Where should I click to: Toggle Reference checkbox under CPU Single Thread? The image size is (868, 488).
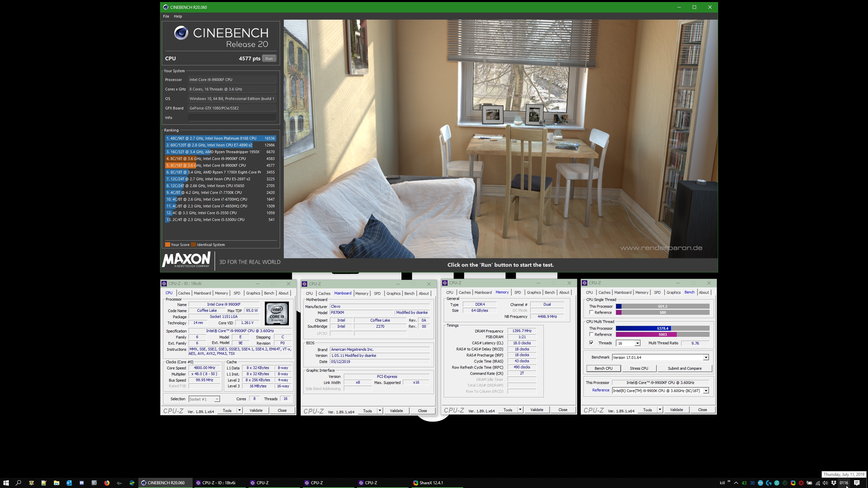(x=591, y=312)
